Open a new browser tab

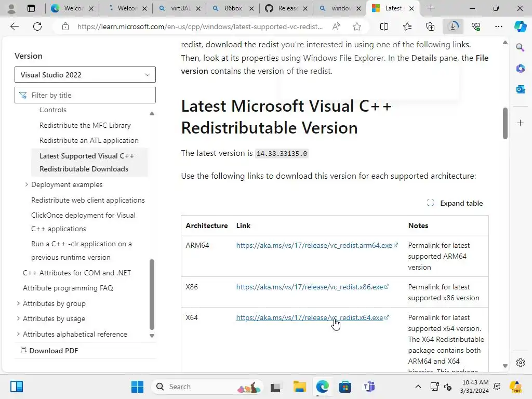[431, 8]
